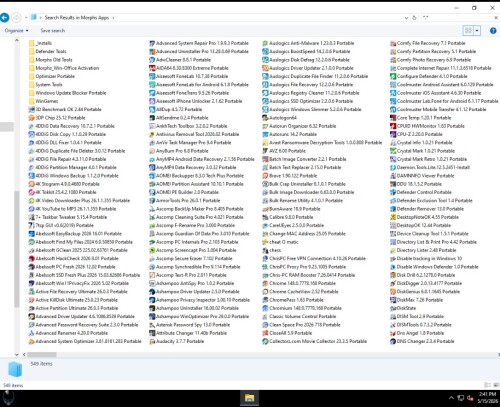Show hidden system tray icons chevron
The image size is (500, 407).
click(x=451, y=398)
